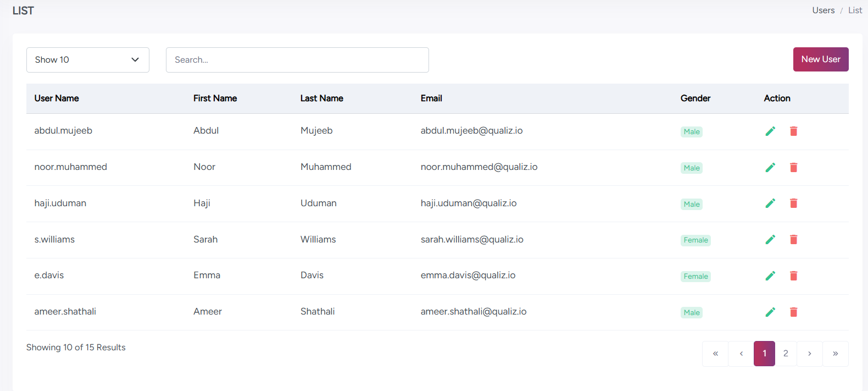The height and width of the screenshot is (391, 868).
Task: Delete user haji.uduman via trash icon
Action: [x=793, y=203]
